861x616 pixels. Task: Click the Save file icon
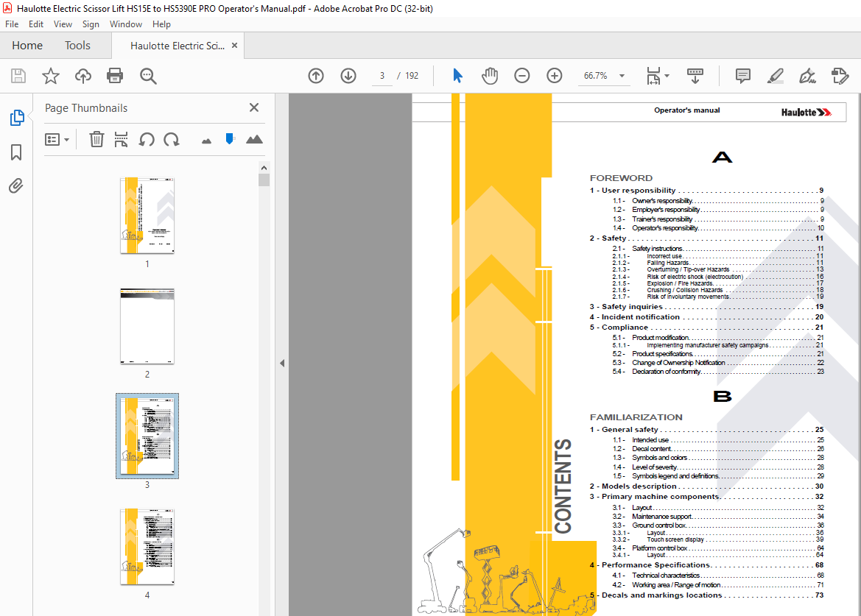click(x=18, y=76)
